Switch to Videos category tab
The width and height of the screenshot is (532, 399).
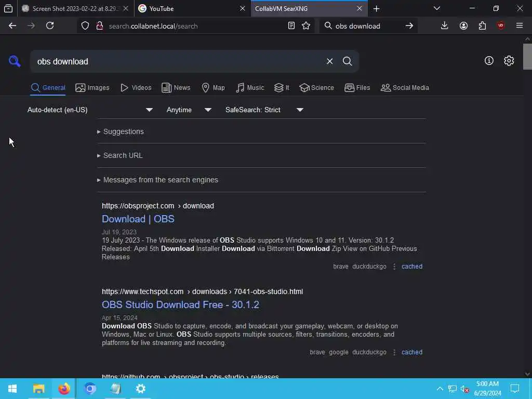tap(136, 88)
